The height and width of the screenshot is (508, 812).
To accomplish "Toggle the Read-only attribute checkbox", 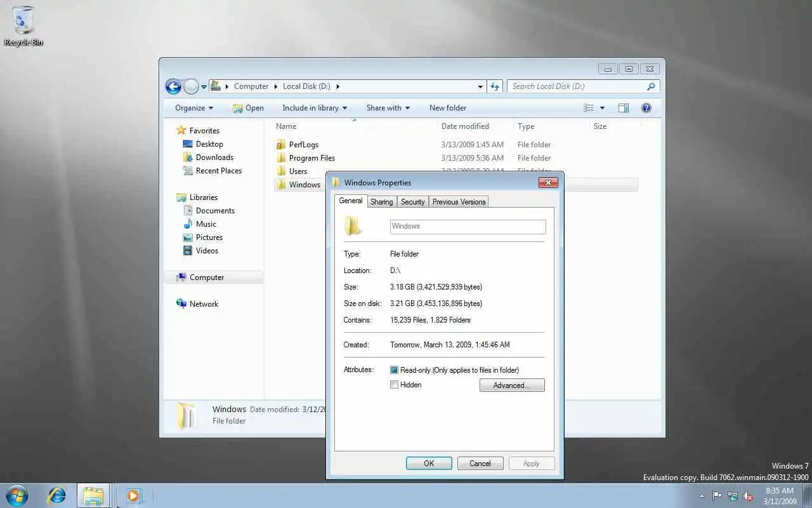I will point(394,370).
